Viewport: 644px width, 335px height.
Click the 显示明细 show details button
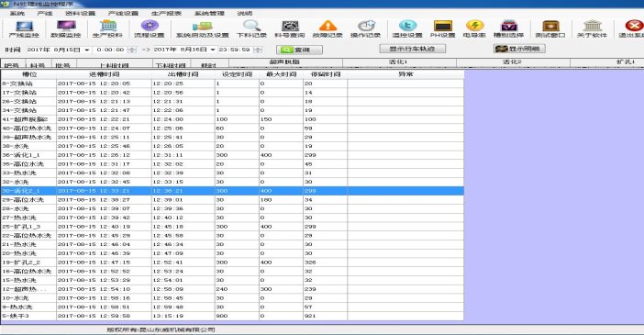(x=519, y=49)
